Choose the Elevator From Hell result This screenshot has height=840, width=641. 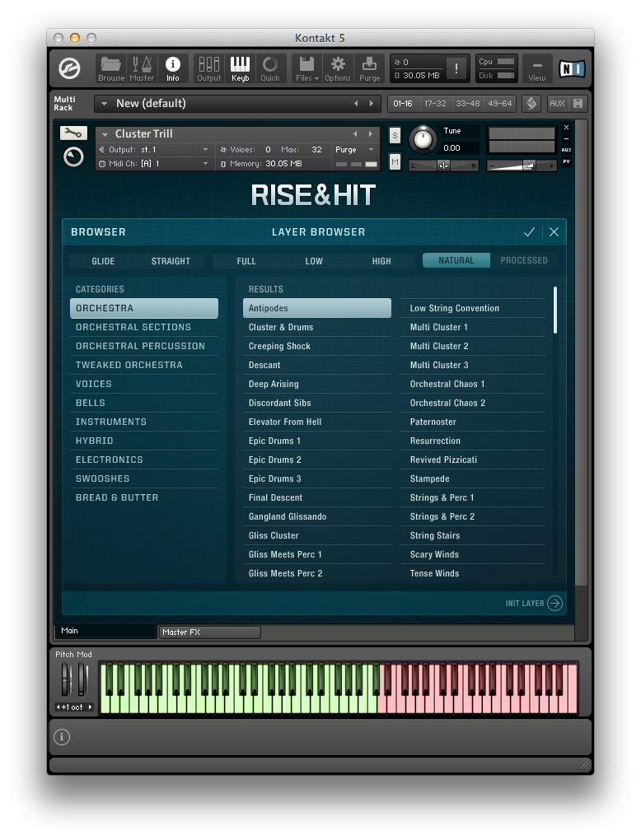coord(316,422)
